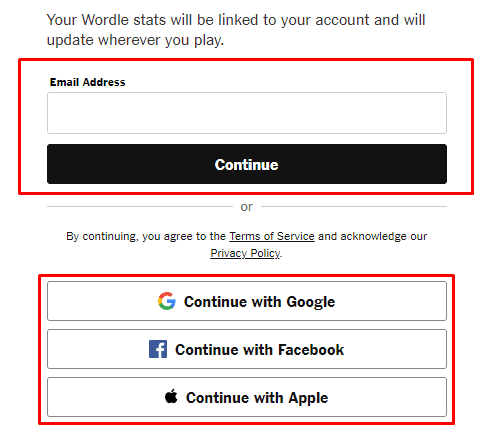Click the Wordle stats description paragraph
488x436 pixels.
(x=236, y=30)
